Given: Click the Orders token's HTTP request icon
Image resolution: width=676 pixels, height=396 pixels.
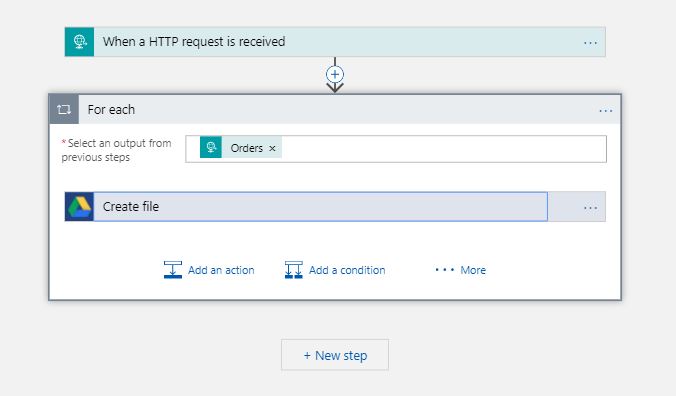Looking at the screenshot, I should 211,147.
